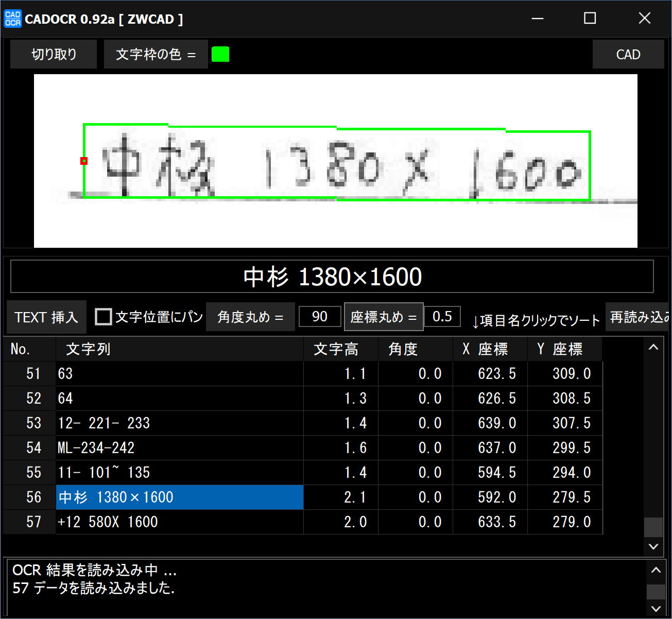This screenshot has width=672, height=619.
Task: Click the coordinate rounding field showing 0.5
Action: (442, 317)
